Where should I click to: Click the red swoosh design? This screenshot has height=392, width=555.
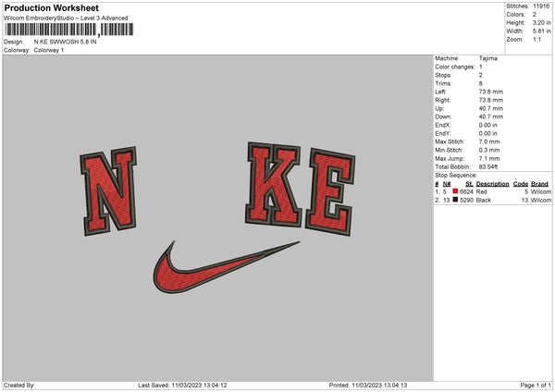coord(227,267)
